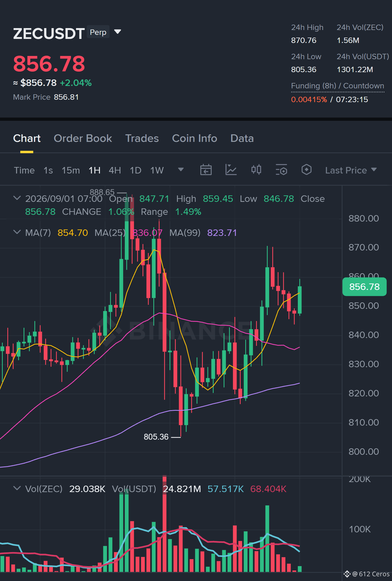Open the chart display settings icon
The width and height of the screenshot is (392, 581).
281,170
